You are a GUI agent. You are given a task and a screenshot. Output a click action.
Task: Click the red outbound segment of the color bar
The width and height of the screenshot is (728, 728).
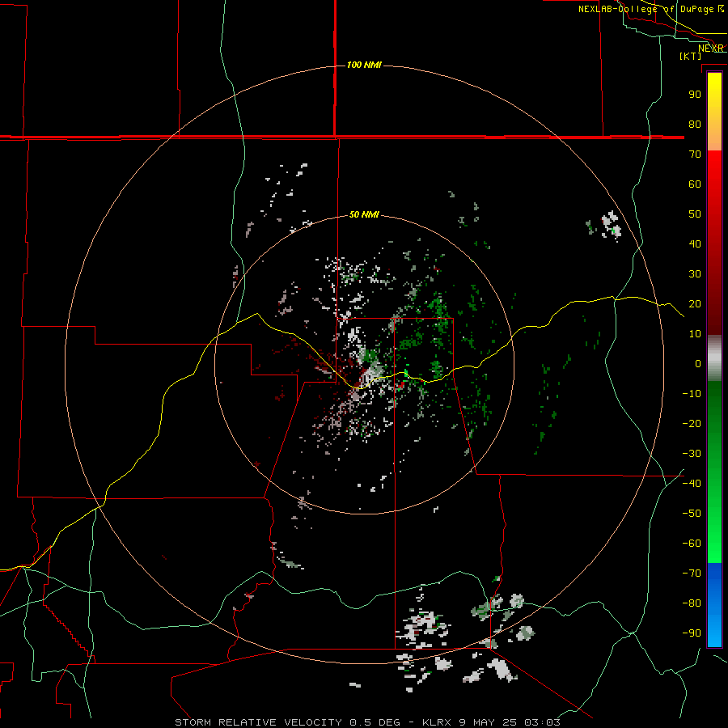click(714, 243)
